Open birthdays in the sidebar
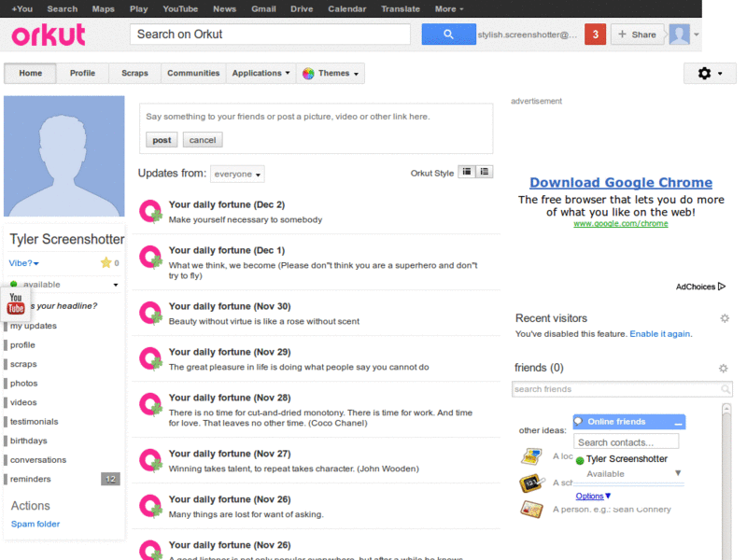The image size is (747, 560). pos(29,441)
